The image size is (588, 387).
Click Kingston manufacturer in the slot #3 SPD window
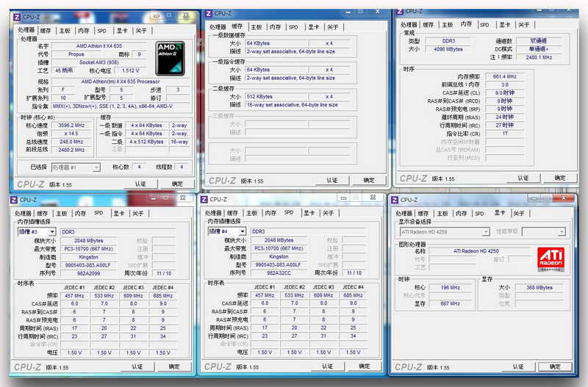coord(88,257)
